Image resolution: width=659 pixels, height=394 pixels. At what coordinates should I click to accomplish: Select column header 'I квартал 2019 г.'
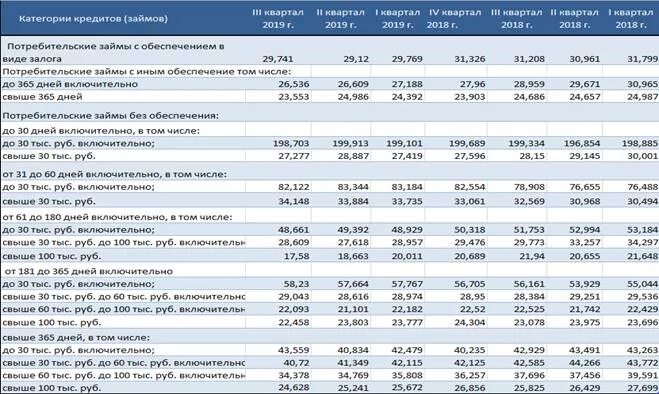point(398,19)
